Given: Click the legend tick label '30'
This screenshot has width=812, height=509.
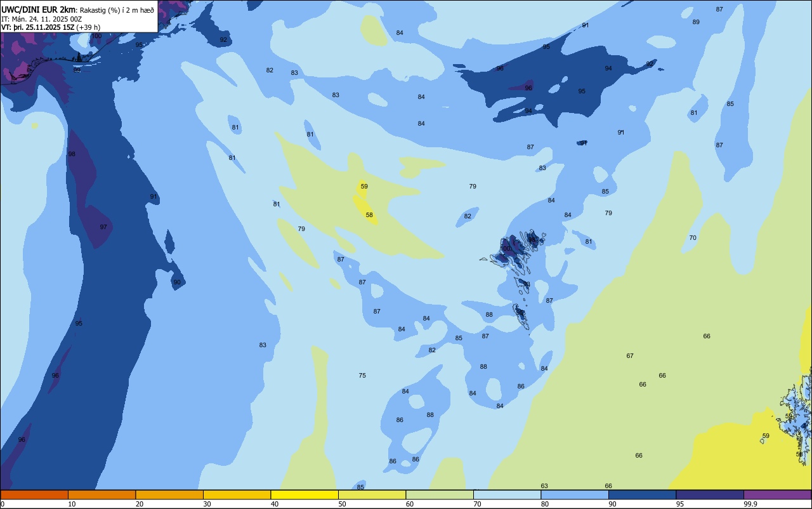Looking at the screenshot, I should pos(207,504).
